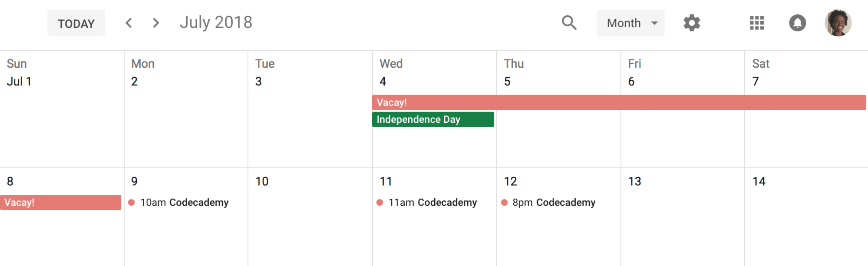The width and height of the screenshot is (868, 266).
Task: Click the event dot beside 10am Codecademy
Action: pyautogui.click(x=132, y=202)
